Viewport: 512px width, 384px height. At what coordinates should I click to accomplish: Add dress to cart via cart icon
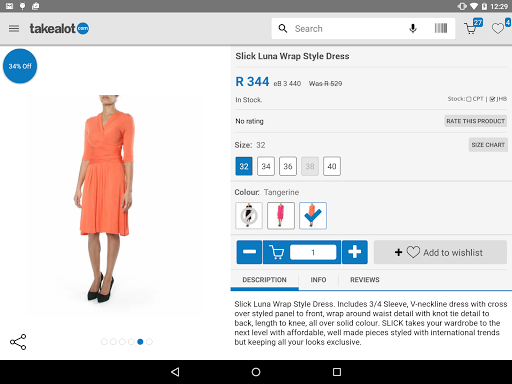tap(276, 252)
